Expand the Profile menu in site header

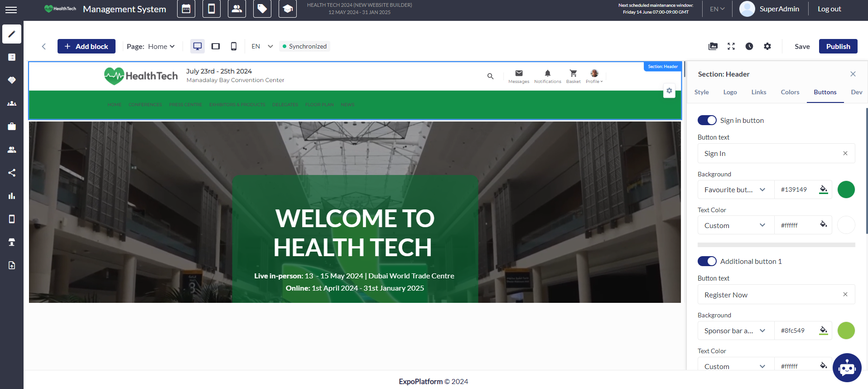(x=594, y=76)
